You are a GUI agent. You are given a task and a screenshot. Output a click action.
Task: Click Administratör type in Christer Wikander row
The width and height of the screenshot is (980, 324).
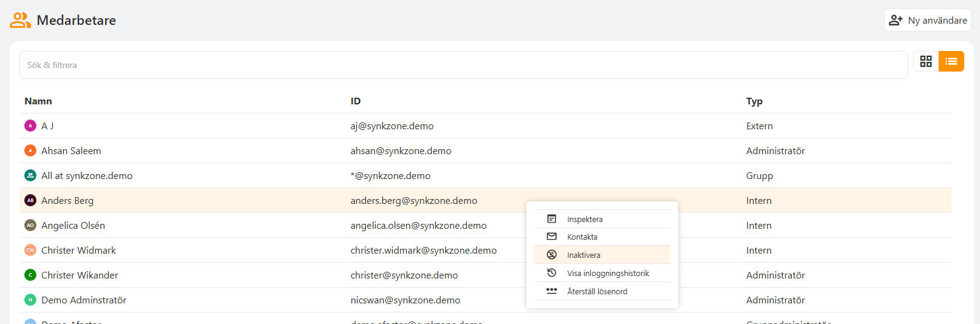(775, 275)
